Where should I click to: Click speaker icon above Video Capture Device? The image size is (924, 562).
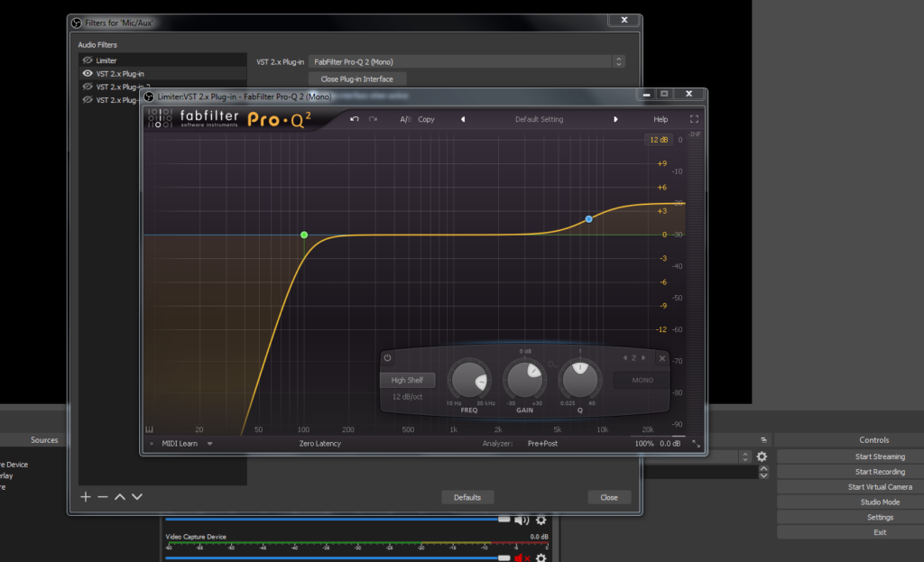pos(522,521)
